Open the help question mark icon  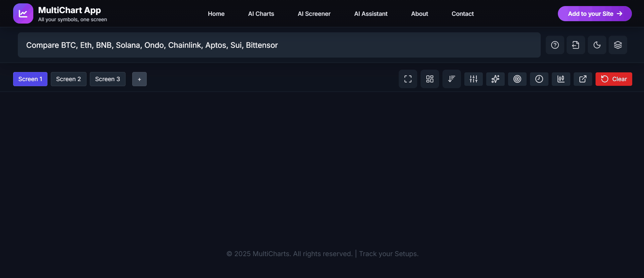pyautogui.click(x=555, y=45)
